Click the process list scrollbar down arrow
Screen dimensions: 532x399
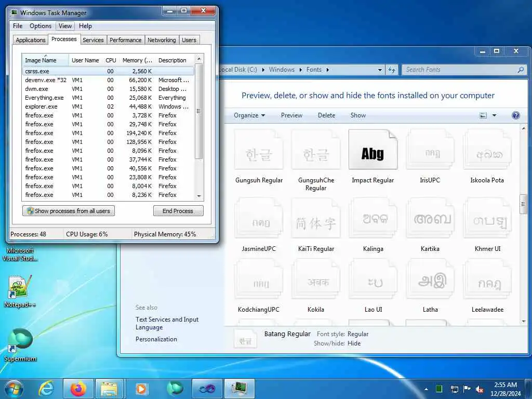click(x=199, y=196)
